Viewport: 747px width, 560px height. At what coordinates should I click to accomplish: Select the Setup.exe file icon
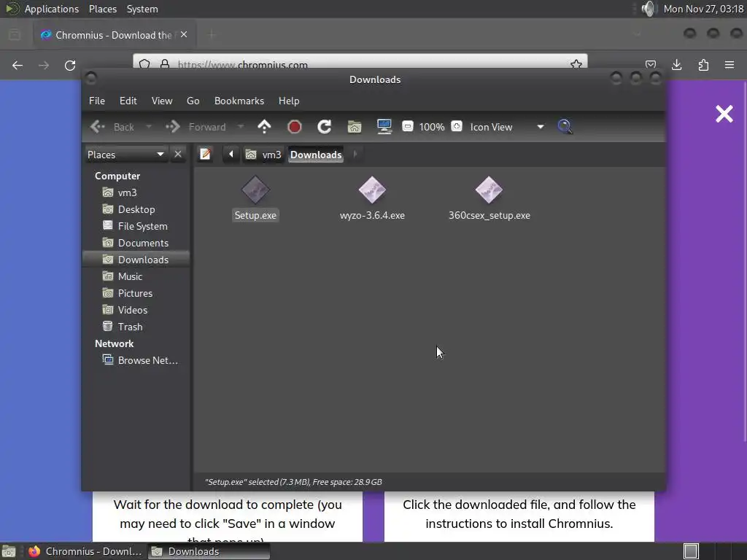tap(255, 190)
